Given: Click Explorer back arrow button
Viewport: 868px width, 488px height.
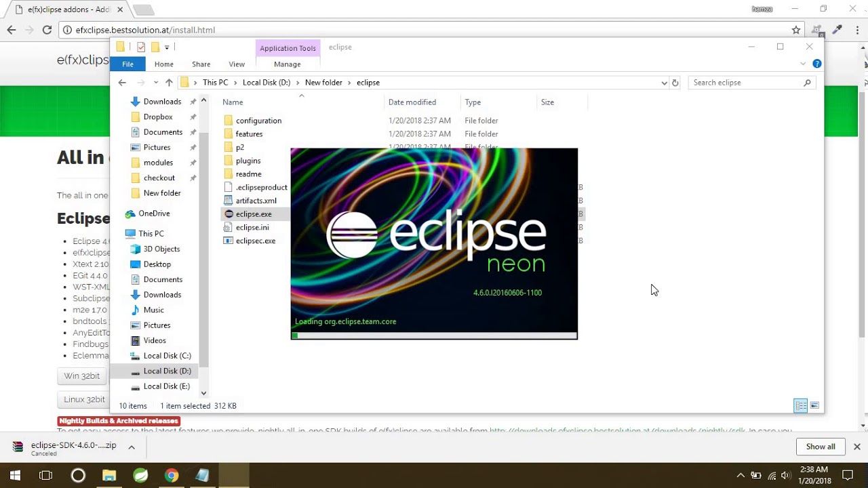Looking at the screenshot, I should point(122,83).
